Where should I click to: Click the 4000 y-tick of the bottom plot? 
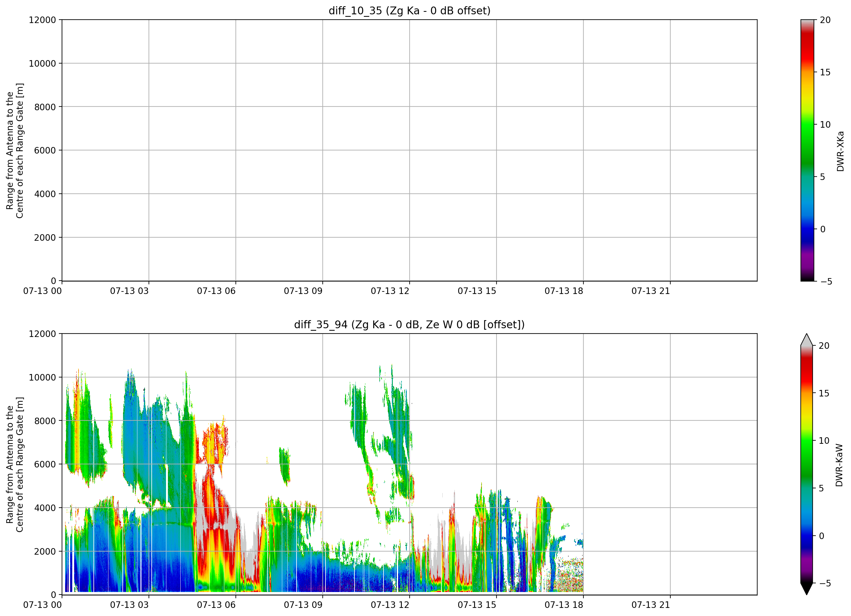[x=45, y=508]
